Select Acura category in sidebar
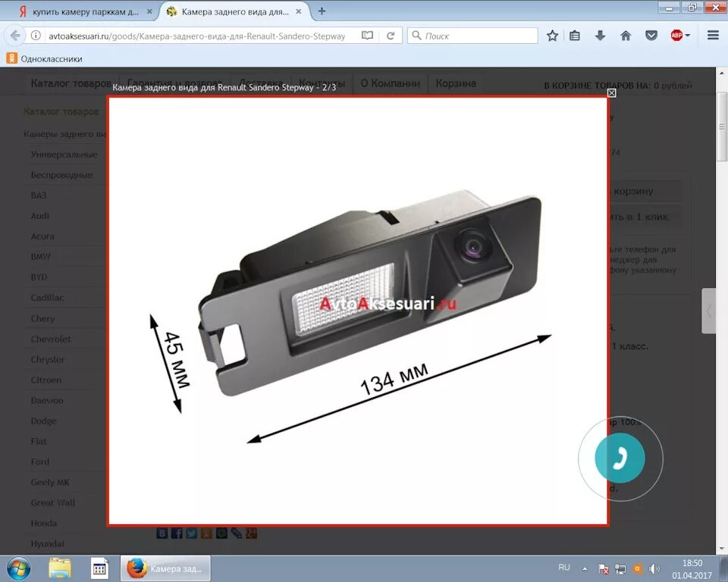This screenshot has width=728, height=582. (42, 236)
